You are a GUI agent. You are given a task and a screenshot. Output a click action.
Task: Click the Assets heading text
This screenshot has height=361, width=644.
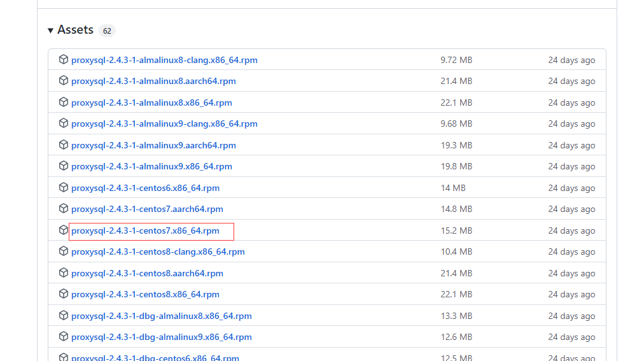(x=75, y=30)
